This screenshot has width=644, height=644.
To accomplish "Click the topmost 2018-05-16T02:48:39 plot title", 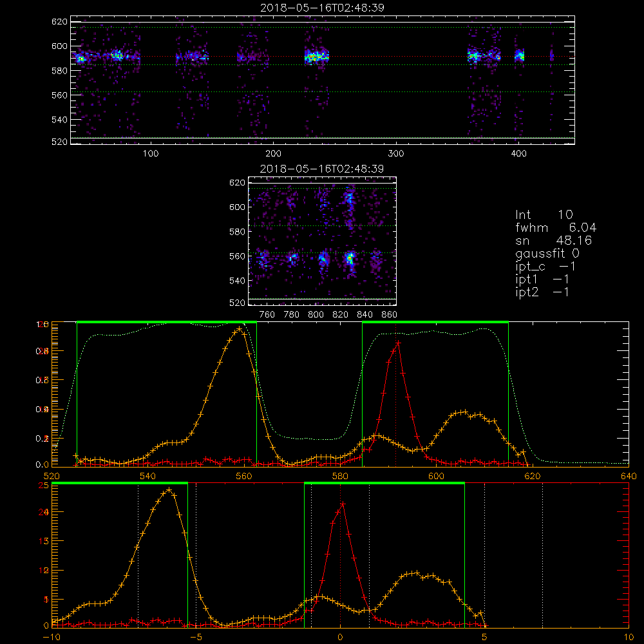I will point(322,8).
